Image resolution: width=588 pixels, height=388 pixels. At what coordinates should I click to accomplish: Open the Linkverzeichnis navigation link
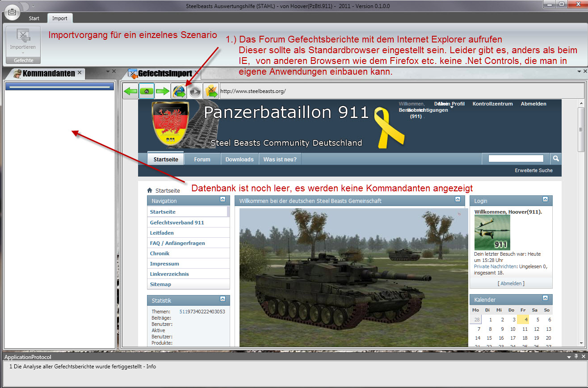pyautogui.click(x=169, y=274)
